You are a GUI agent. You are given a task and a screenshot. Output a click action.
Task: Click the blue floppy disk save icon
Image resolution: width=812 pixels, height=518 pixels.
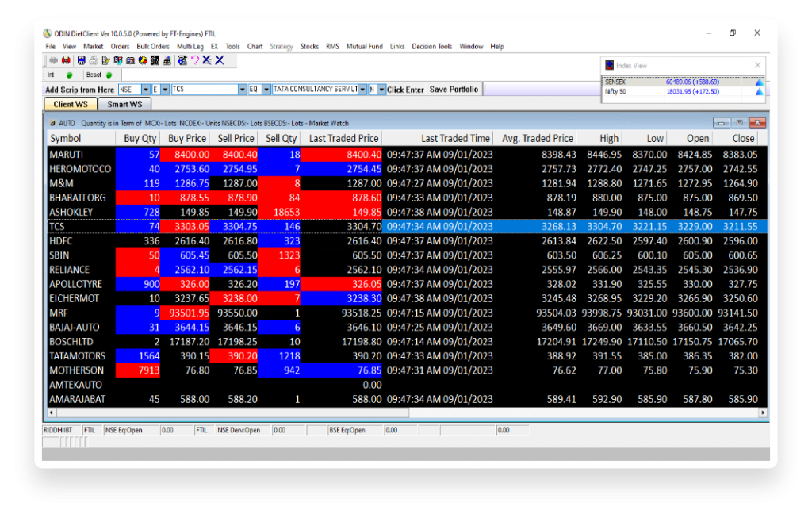[82, 60]
